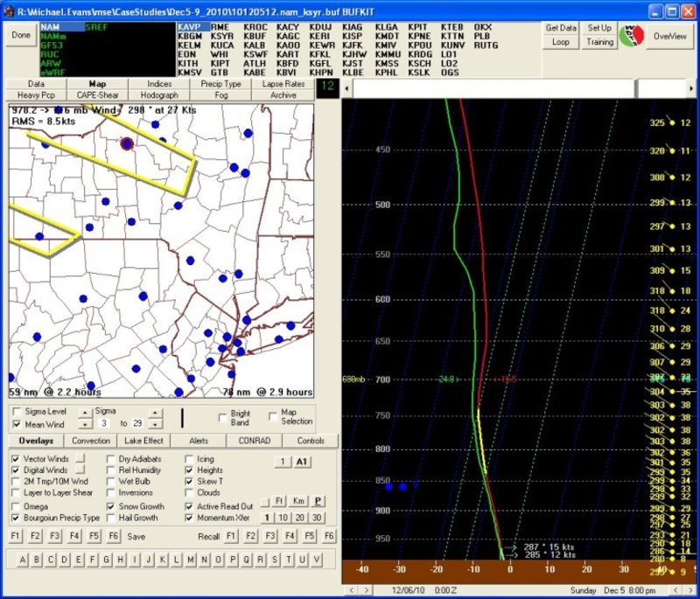Image resolution: width=700 pixels, height=599 pixels.
Task: Click the 30 increment button
Action: 317,518
